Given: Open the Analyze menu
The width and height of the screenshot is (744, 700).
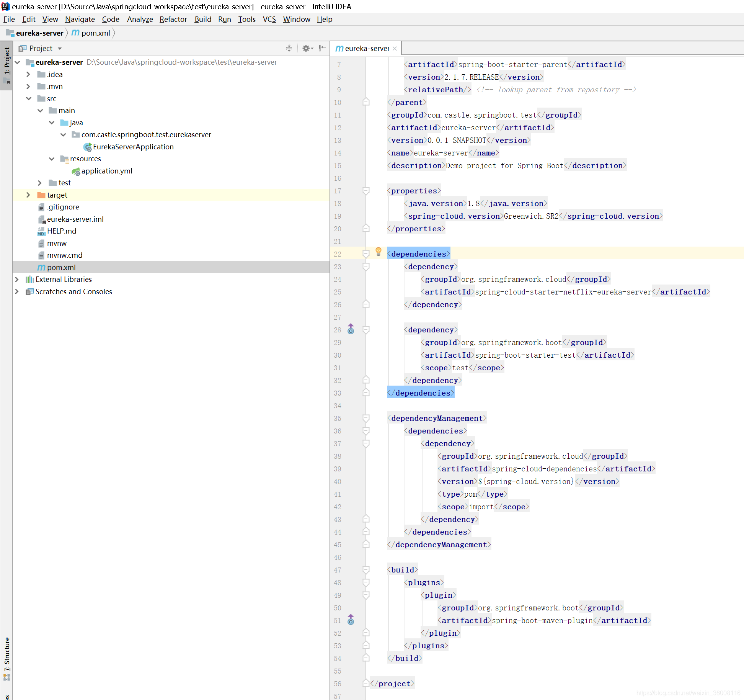Looking at the screenshot, I should click(x=140, y=19).
